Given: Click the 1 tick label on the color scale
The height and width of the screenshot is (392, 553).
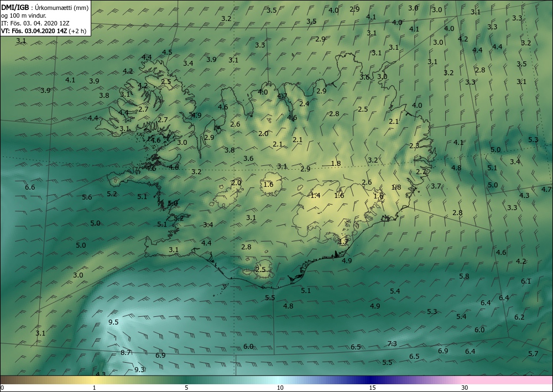Looking at the screenshot, I should 94,388.
